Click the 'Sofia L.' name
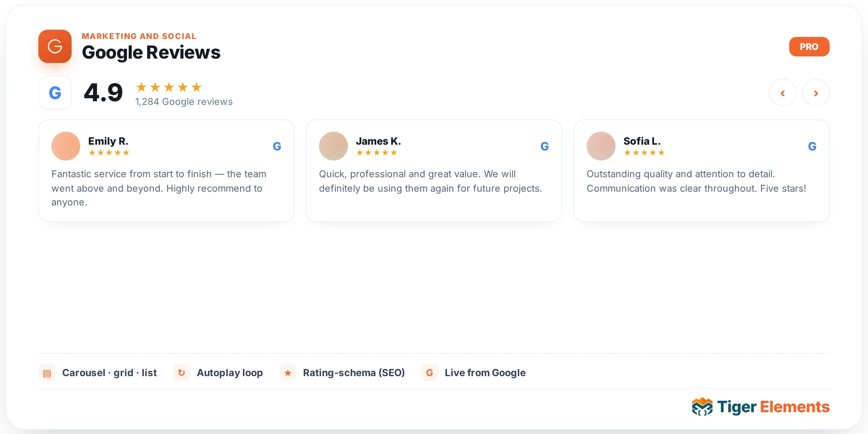The height and width of the screenshot is (434, 868). click(642, 141)
